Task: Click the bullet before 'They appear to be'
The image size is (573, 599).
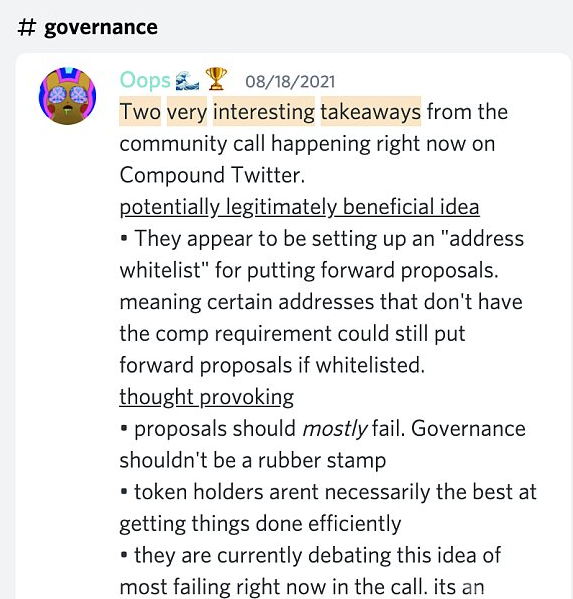Action: [124, 238]
